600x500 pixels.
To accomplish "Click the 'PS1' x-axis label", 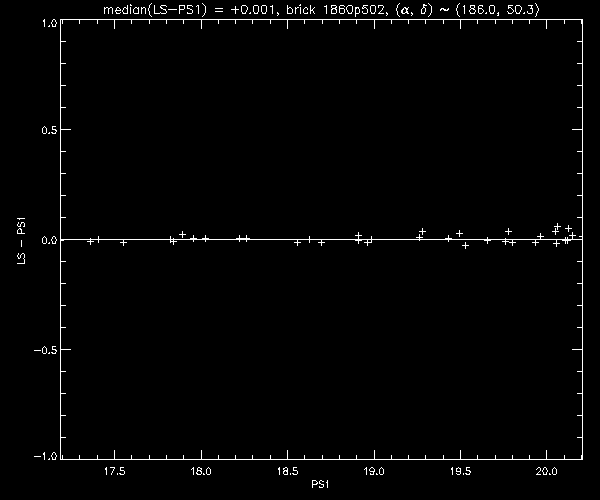I will 320,484.
